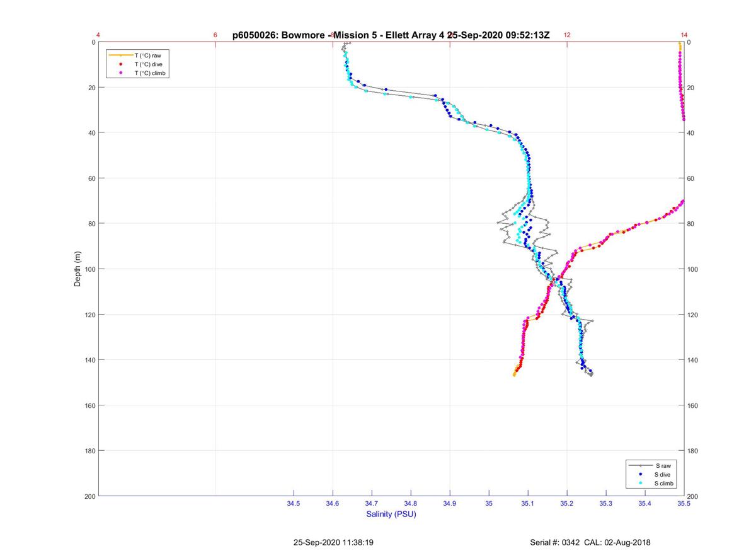Image resolution: width=756 pixels, height=558 pixels.
Task: Click the cyan dot marker for S climb
Action: click(640, 483)
